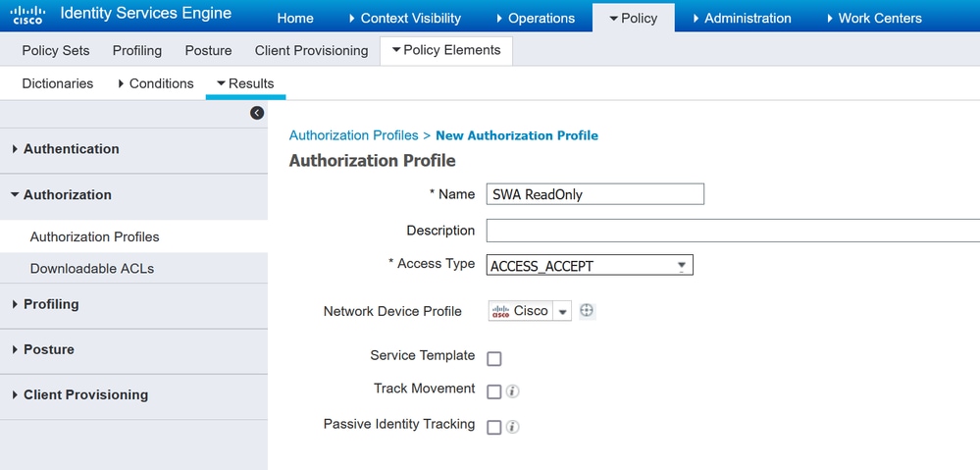
Task: Click the Identity Services Engine title
Action: [x=145, y=13]
